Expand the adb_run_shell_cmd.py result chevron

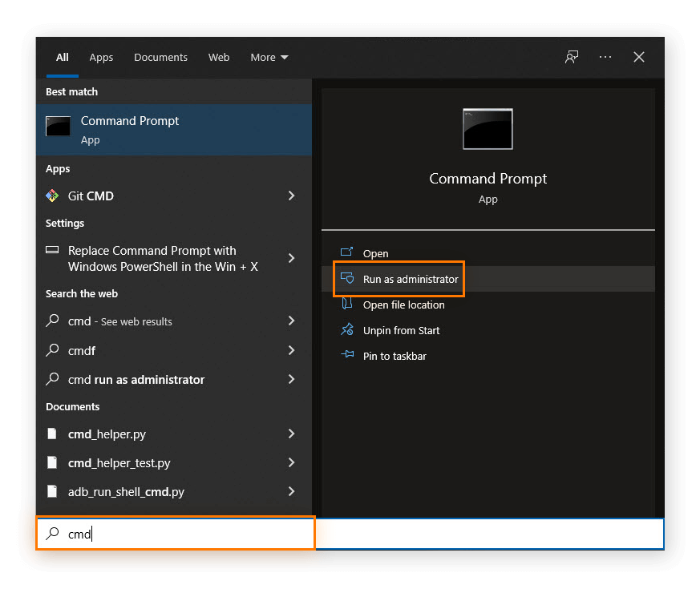[x=291, y=491]
